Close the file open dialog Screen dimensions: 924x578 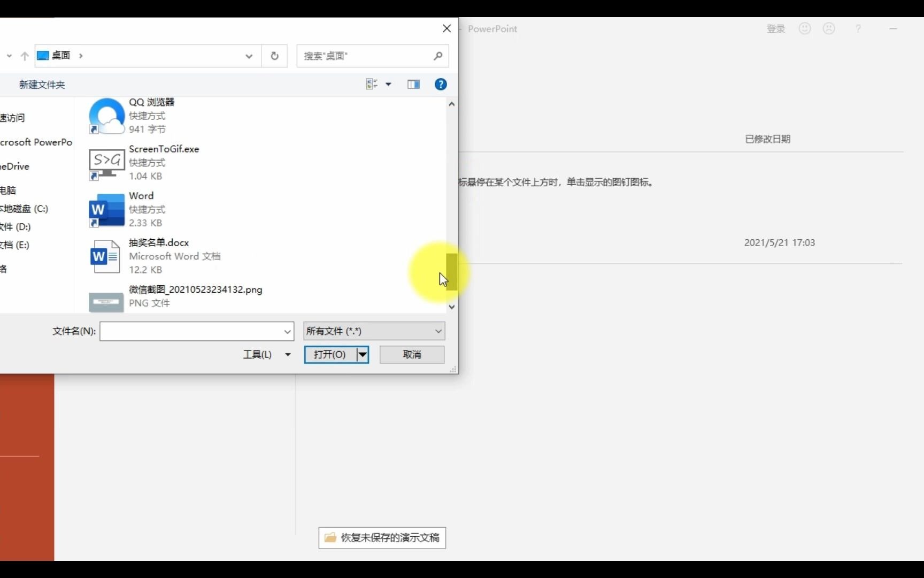point(447,28)
